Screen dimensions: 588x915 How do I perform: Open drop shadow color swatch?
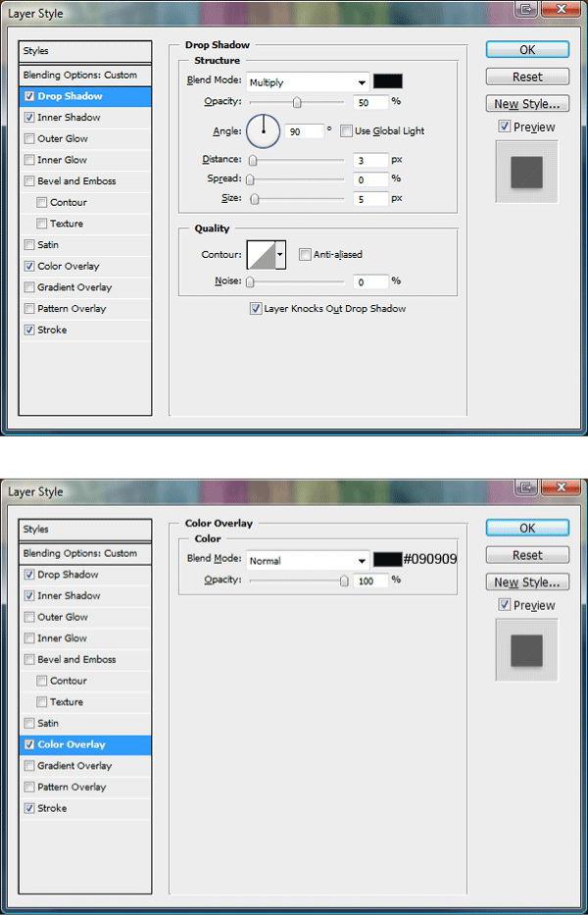[x=388, y=81]
